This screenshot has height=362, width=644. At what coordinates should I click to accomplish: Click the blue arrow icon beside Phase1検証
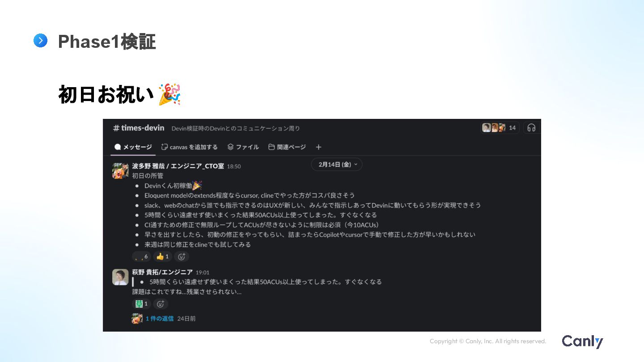[40, 41]
